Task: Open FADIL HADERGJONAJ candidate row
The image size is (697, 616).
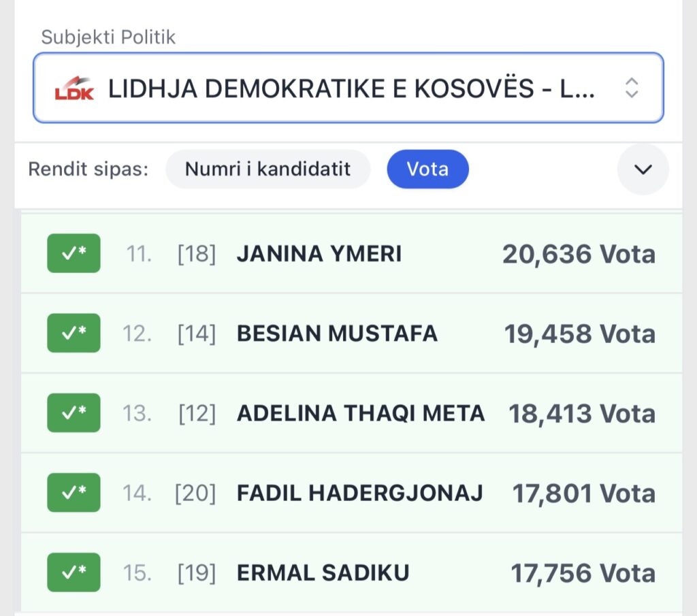Action: point(359,493)
